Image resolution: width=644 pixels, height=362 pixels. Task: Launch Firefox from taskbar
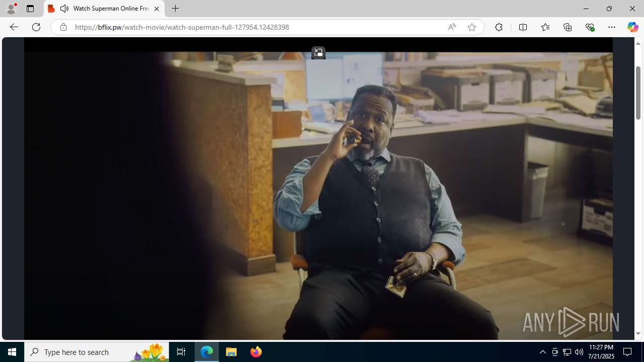click(256, 352)
